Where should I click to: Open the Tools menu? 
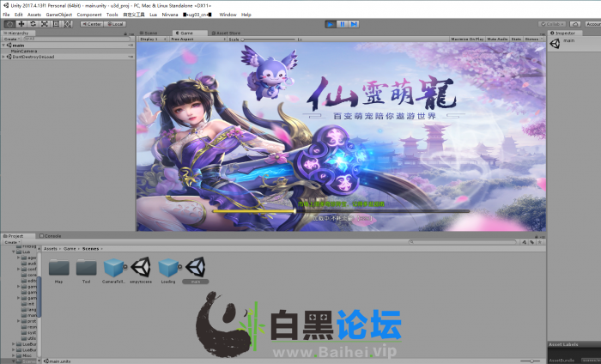tap(112, 15)
